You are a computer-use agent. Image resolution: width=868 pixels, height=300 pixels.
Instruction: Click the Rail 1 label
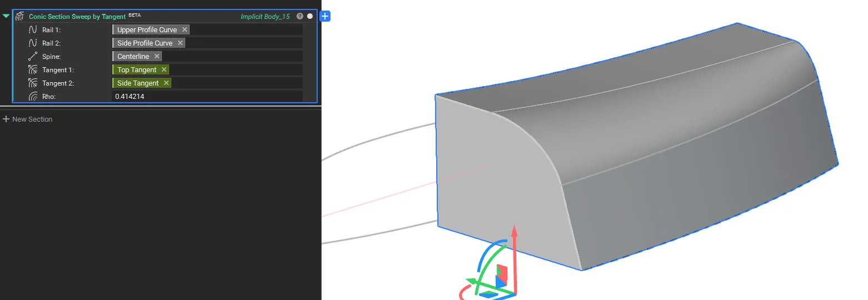[x=51, y=30]
